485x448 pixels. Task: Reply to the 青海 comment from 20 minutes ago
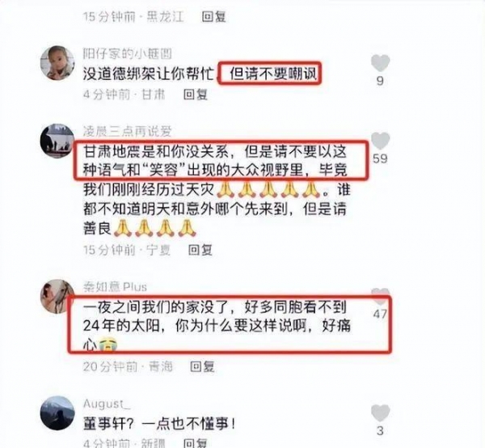pos(202,366)
